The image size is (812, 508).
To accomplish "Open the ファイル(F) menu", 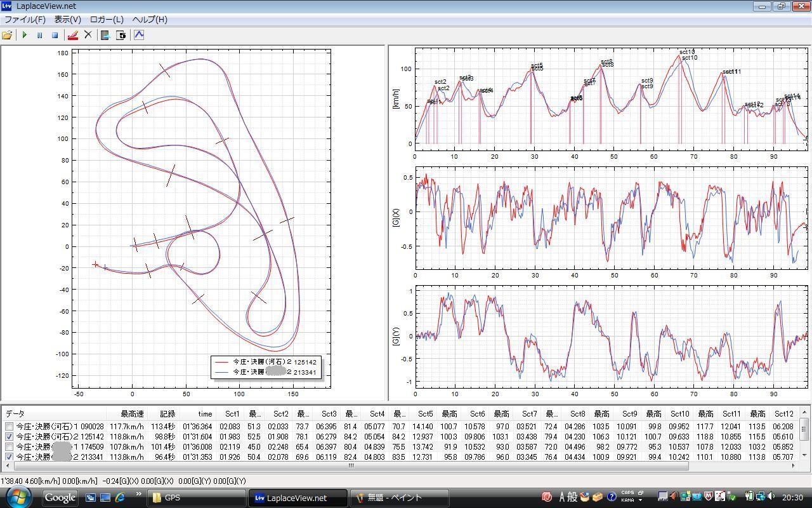I will click(x=25, y=20).
